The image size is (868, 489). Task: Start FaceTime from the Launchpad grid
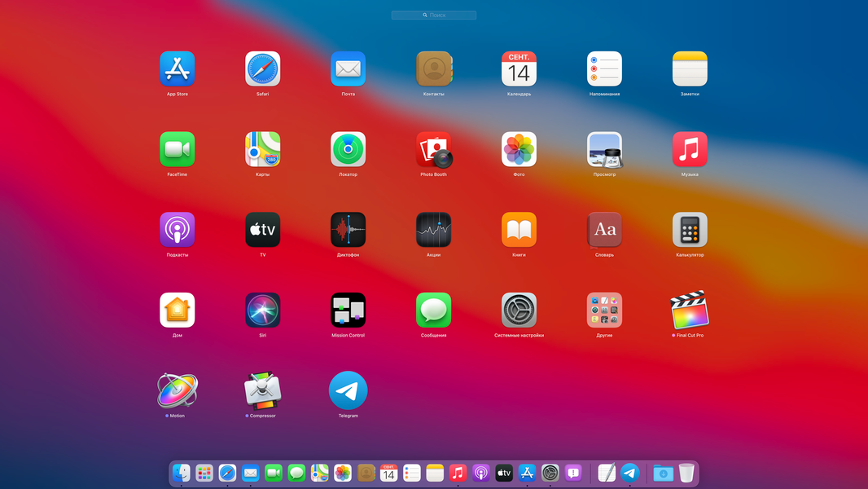click(x=178, y=149)
